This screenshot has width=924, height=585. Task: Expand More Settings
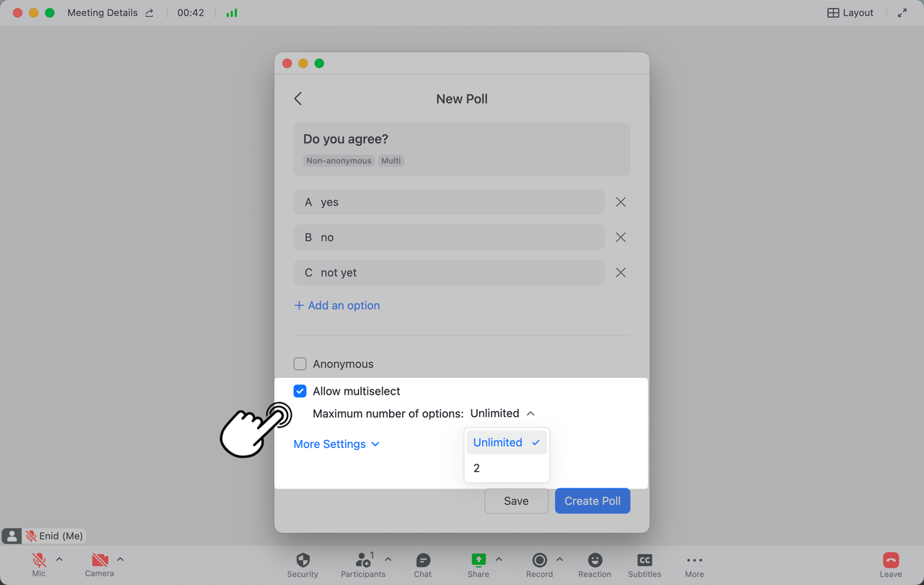[x=336, y=444]
